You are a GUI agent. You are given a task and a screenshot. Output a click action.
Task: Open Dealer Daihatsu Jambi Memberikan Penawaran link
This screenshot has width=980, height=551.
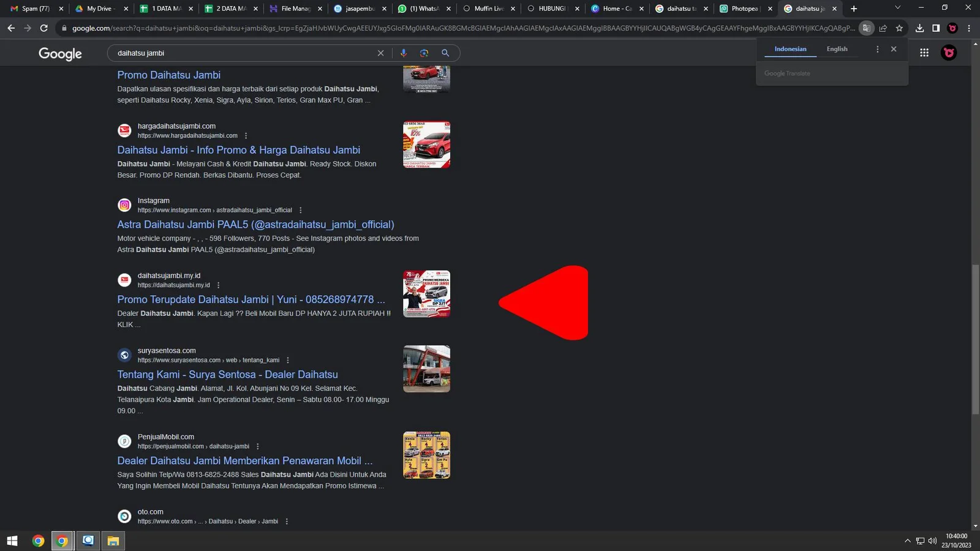click(x=245, y=461)
